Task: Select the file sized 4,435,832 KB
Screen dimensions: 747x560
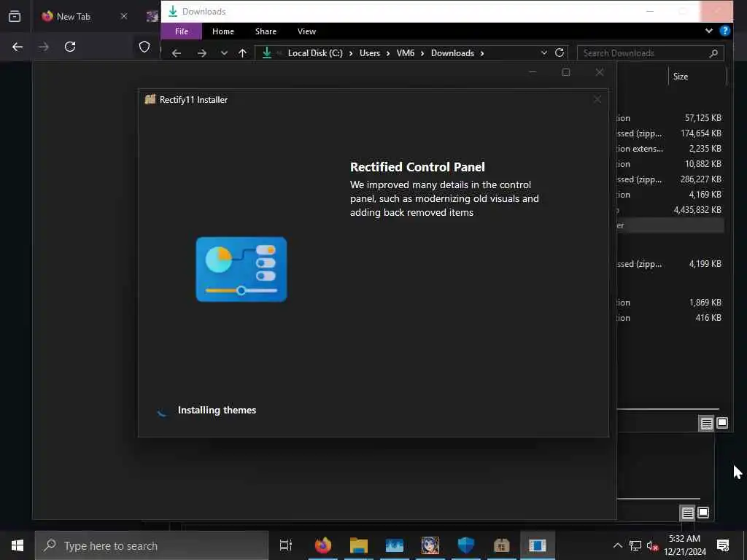Action: [670, 209]
